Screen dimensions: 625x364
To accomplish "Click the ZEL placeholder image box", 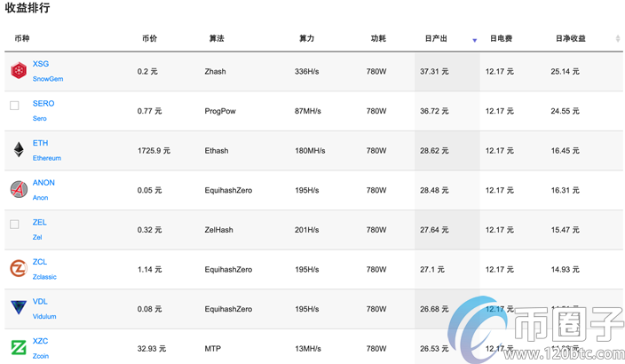I will click(x=14, y=225).
